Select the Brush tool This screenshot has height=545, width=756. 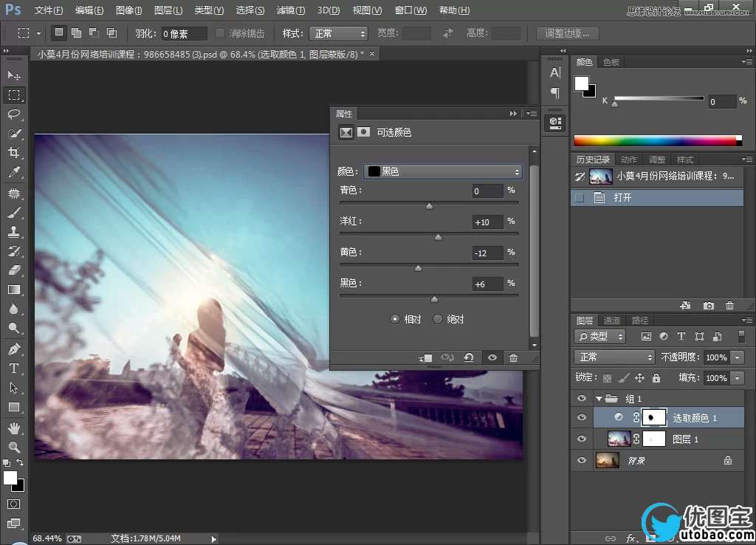pos(14,213)
